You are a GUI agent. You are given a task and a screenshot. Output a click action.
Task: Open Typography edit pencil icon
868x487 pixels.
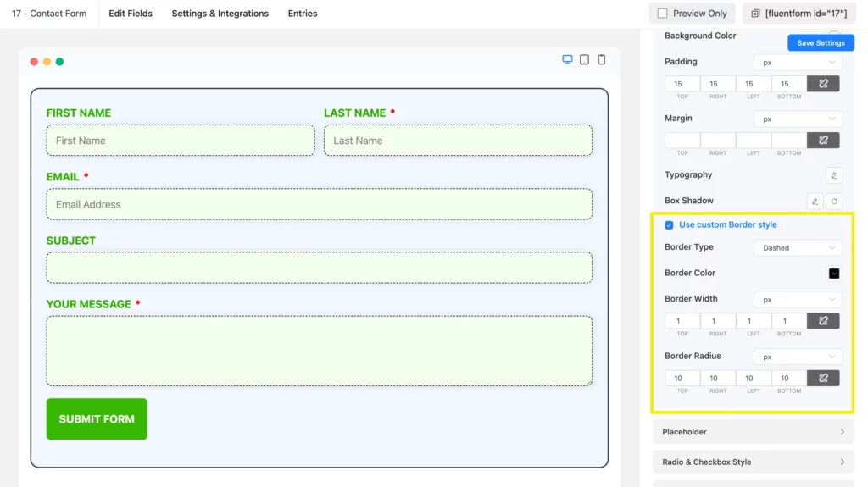(834, 175)
